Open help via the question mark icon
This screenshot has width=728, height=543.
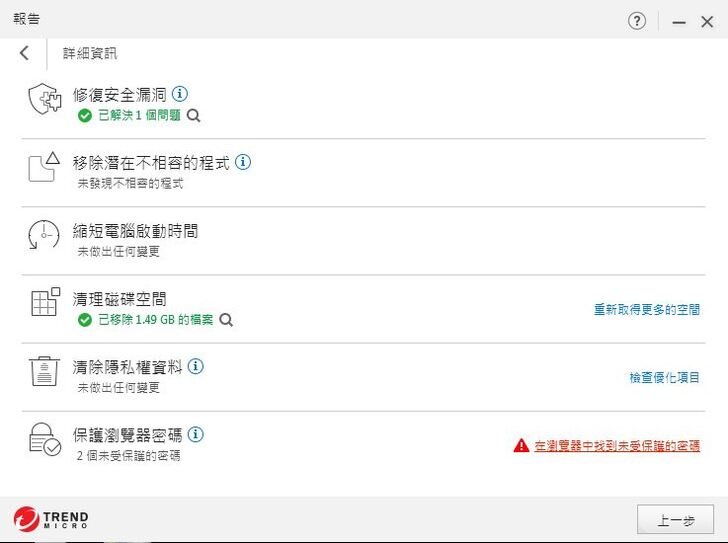[x=637, y=21]
